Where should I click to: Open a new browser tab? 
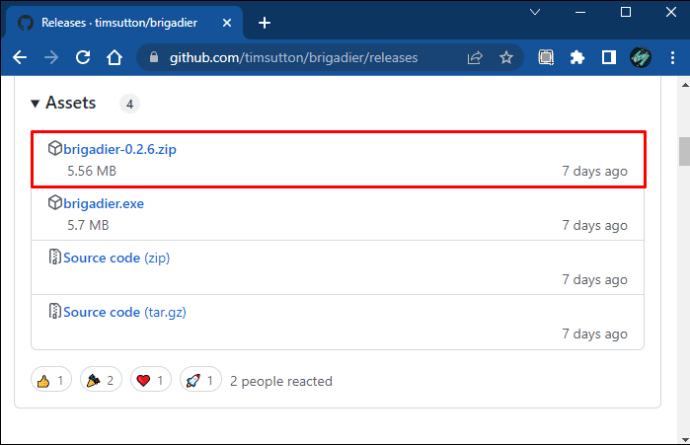[x=264, y=23]
